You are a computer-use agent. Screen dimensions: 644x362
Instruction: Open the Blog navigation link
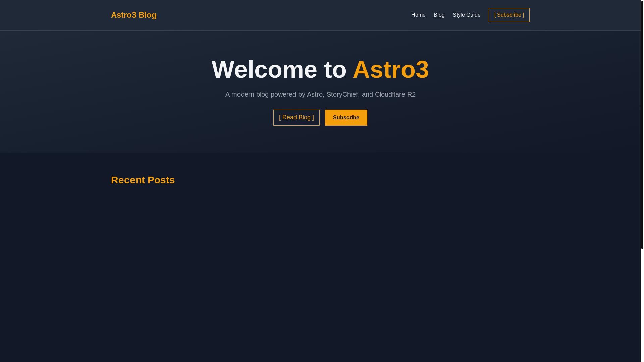[439, 15]
